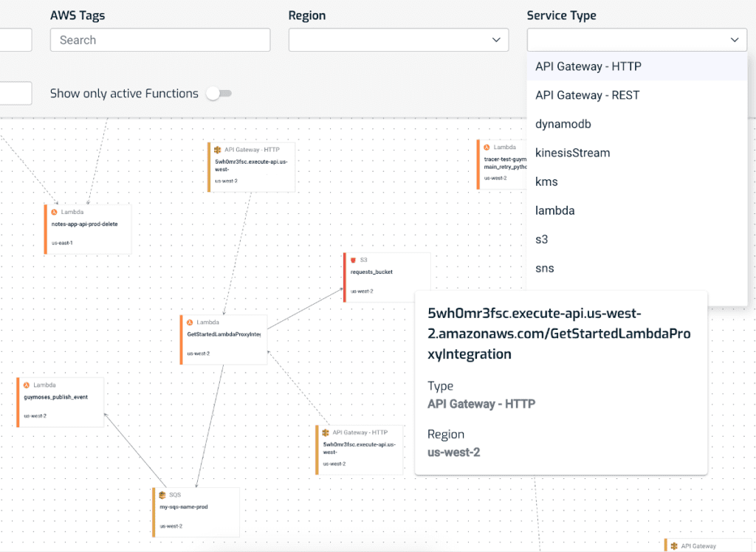Viewport: 756px width, 552px height.
Task: Select lambda from the Service Type list
Action: (555, 210)
